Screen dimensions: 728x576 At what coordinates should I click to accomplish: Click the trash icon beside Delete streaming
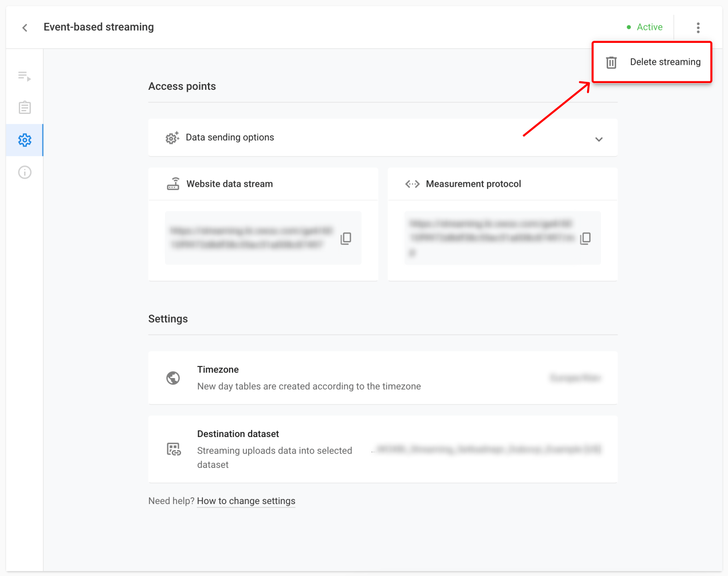(611, 62)
